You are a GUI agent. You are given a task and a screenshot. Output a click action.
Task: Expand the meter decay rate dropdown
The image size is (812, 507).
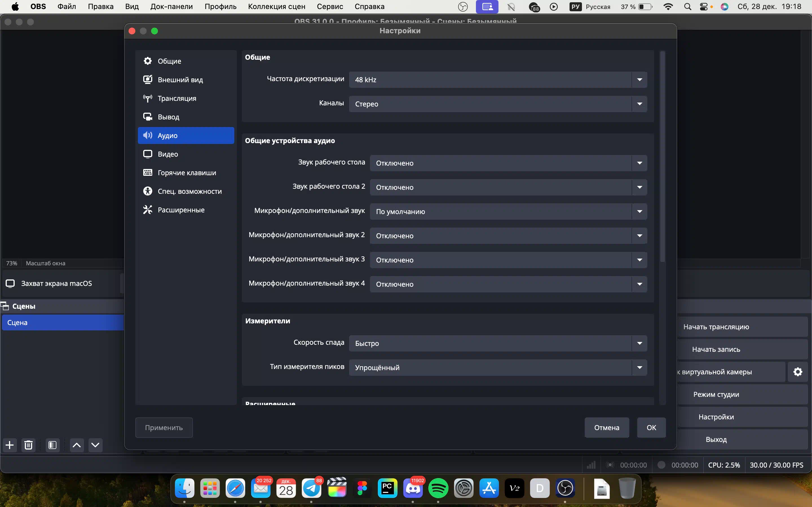(498, 343)
